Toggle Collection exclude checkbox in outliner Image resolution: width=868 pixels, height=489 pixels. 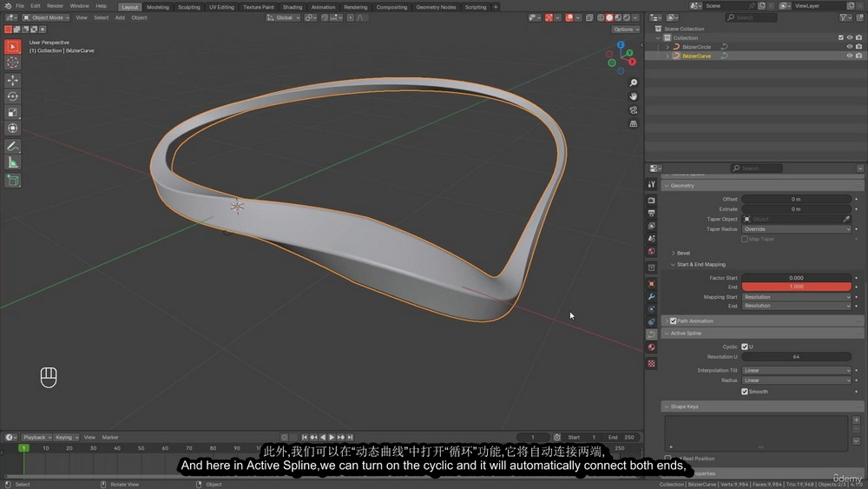coord(840,37)
